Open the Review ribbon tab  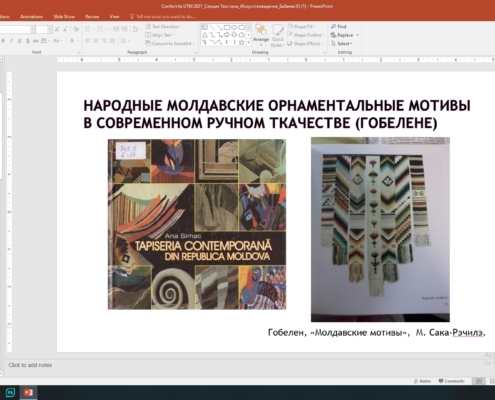[92, 16]
